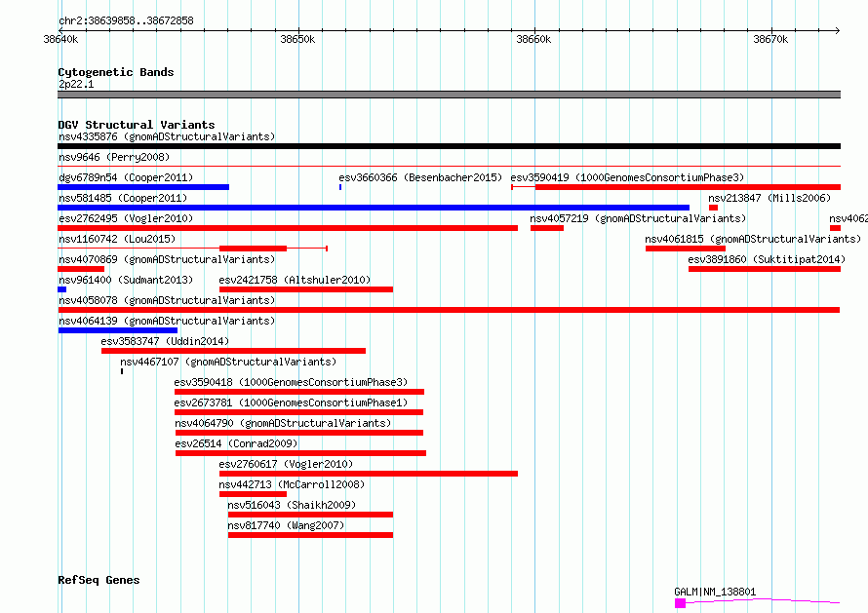Viewport: 868px width, 613px height.
Task: Click the DGV Structural Variants track title
Action: tap(137, 125)
